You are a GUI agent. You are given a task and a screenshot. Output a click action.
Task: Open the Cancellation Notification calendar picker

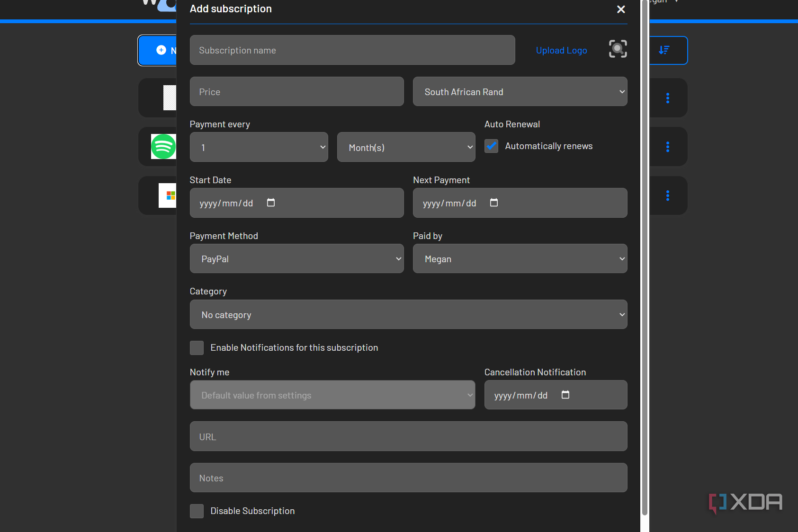(x=565, y=395)
